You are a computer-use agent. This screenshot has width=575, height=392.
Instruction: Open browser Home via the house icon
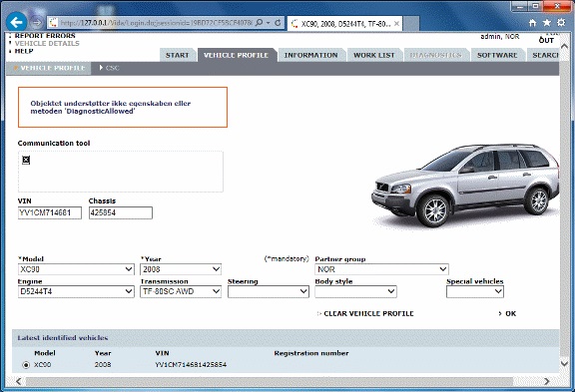tap(533, 23)
